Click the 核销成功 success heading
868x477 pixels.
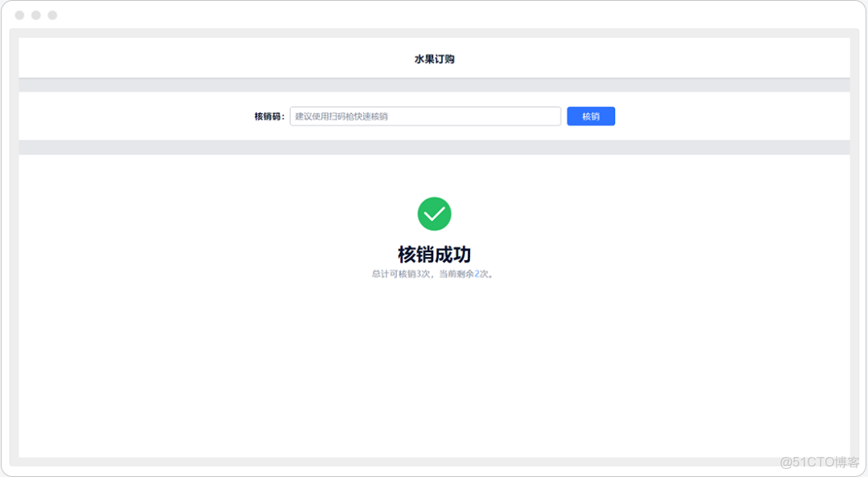[434, 254]
